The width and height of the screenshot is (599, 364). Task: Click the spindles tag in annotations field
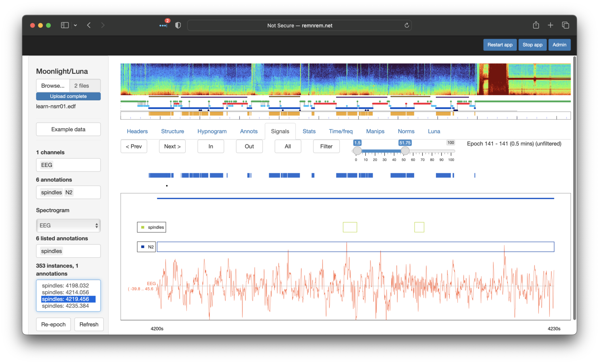point(52,192)
